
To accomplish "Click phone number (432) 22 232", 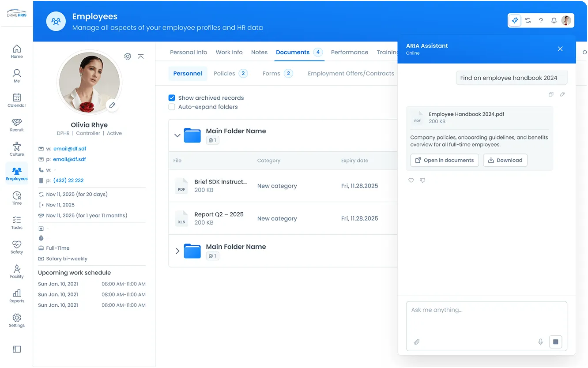I will click(68, 180).
